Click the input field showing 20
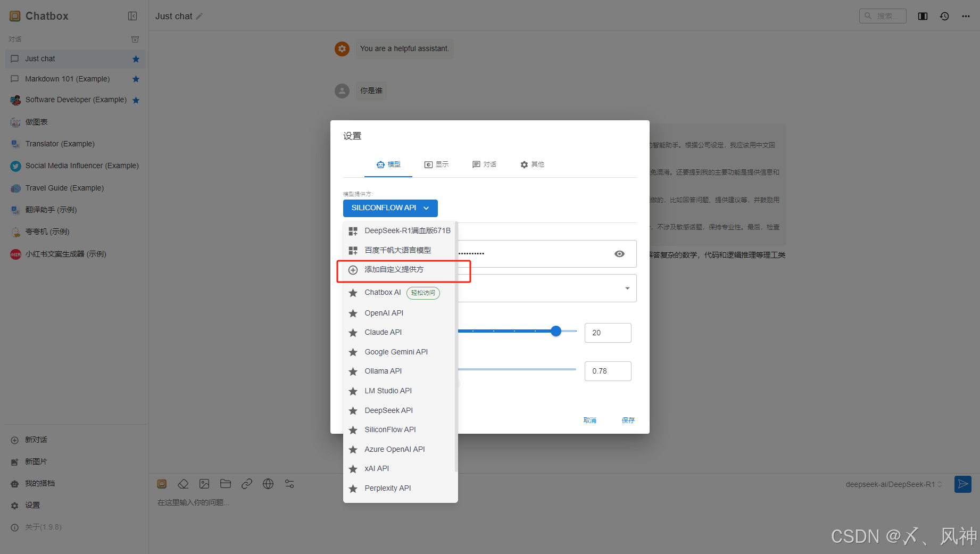This screenshot has height=554, width=980. click(x=608, y=333)
